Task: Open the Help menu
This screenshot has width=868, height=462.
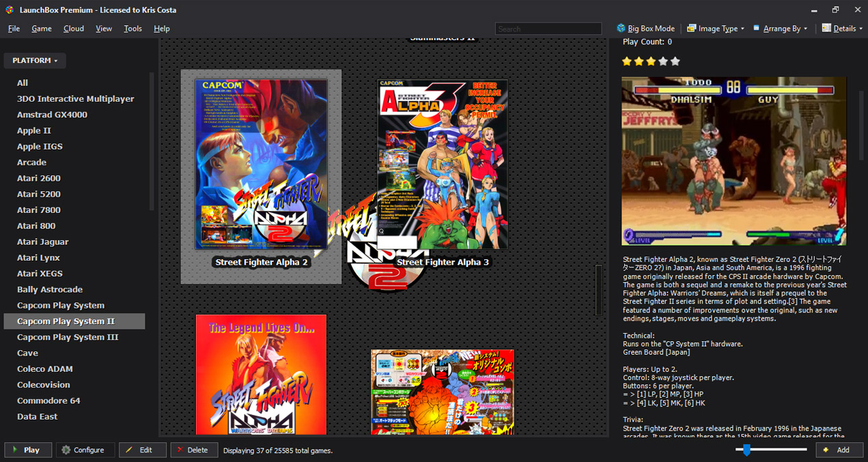Action: coord(162,29)
